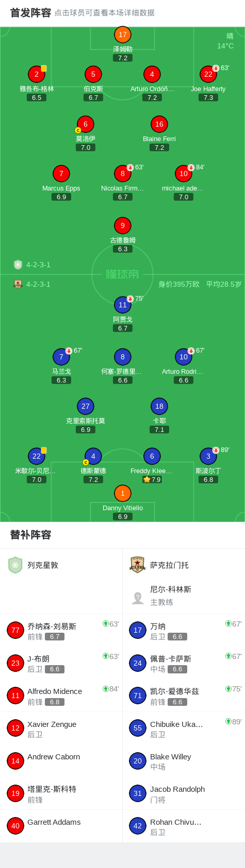Open 阿贾戈 number 11 blue player icon
245x868 pixels.
[x=122, y=305]
